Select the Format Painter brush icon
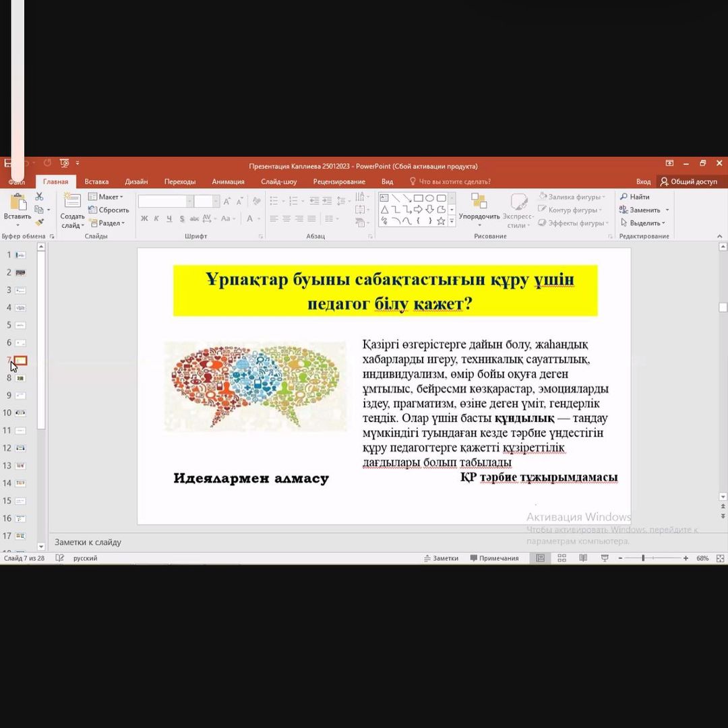This screenshot has height=728, width=728. coord(39,222)
